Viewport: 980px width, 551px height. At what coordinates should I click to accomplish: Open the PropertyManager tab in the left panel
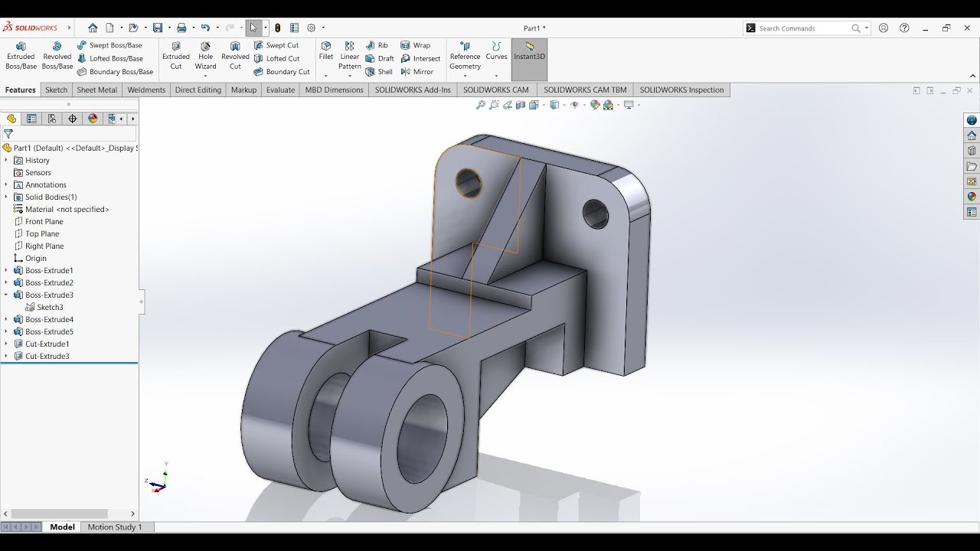(31, 119)
